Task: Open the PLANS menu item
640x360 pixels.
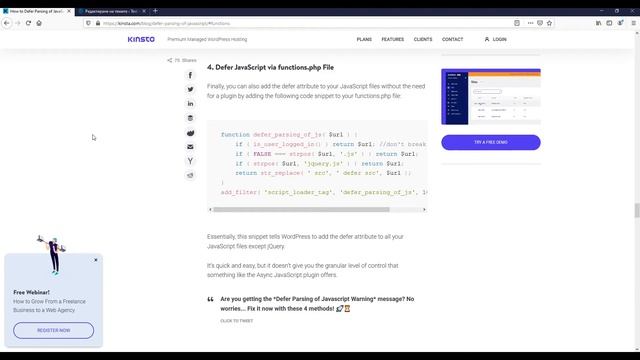Action: click(x=364, y=40)
